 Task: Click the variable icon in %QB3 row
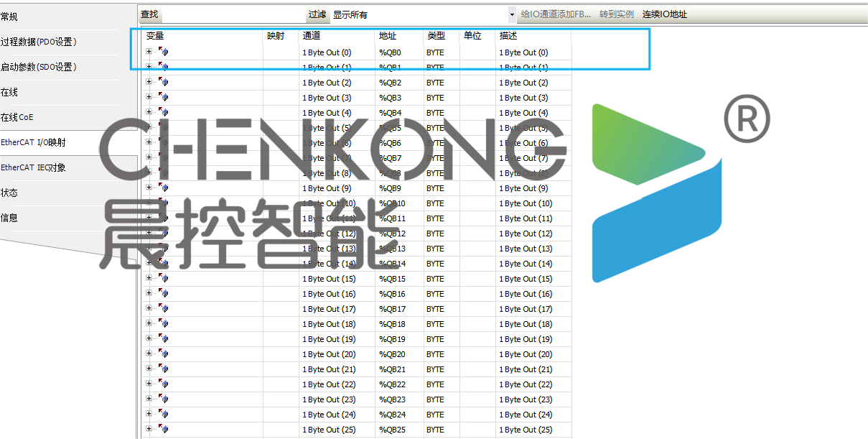163,97
